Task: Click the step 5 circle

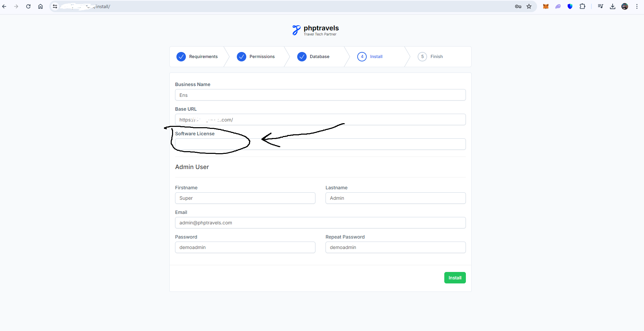Action: (x=422, y=57)
